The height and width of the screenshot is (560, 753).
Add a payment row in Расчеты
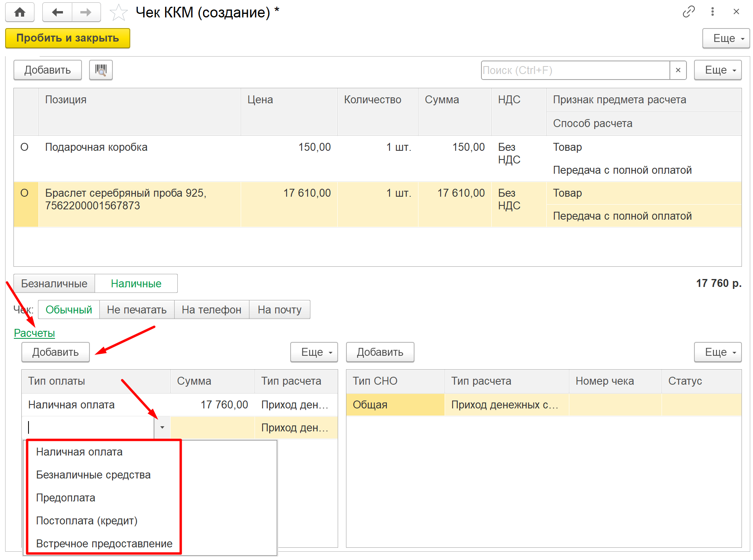55,352
